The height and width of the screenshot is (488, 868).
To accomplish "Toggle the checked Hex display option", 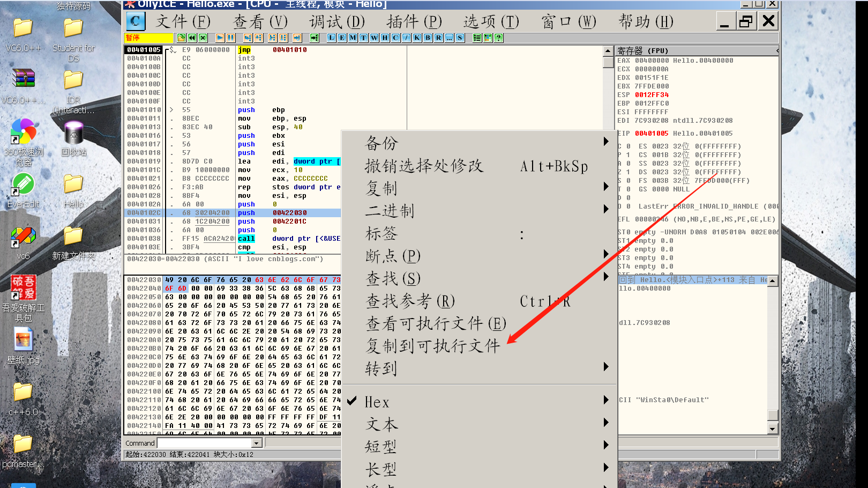I will [478, 402].
